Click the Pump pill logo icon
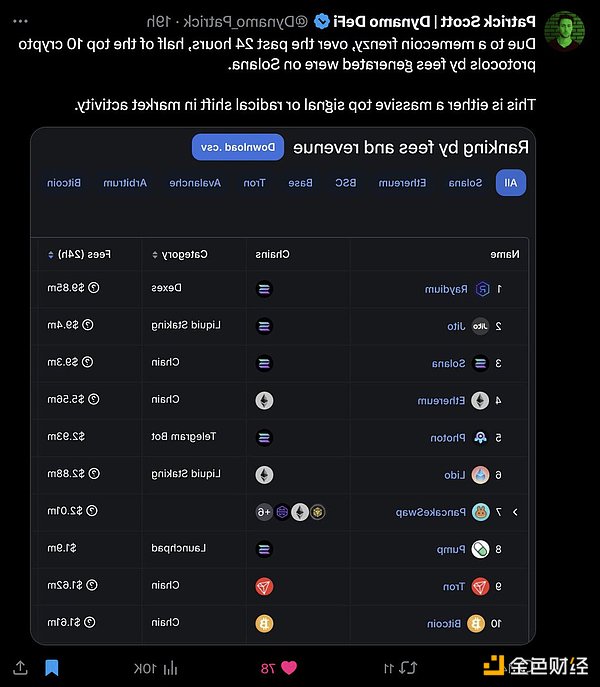The image size is (600, 687). [481, 549]
